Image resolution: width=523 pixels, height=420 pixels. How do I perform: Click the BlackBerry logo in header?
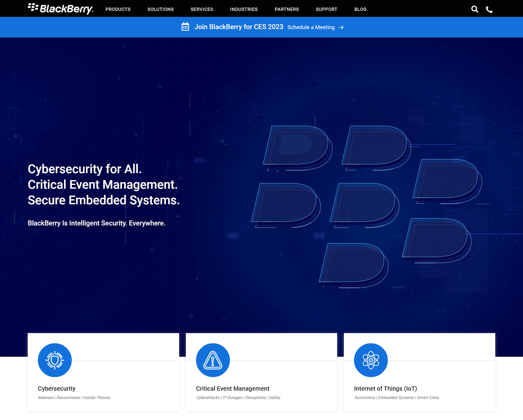click(61, 9)
